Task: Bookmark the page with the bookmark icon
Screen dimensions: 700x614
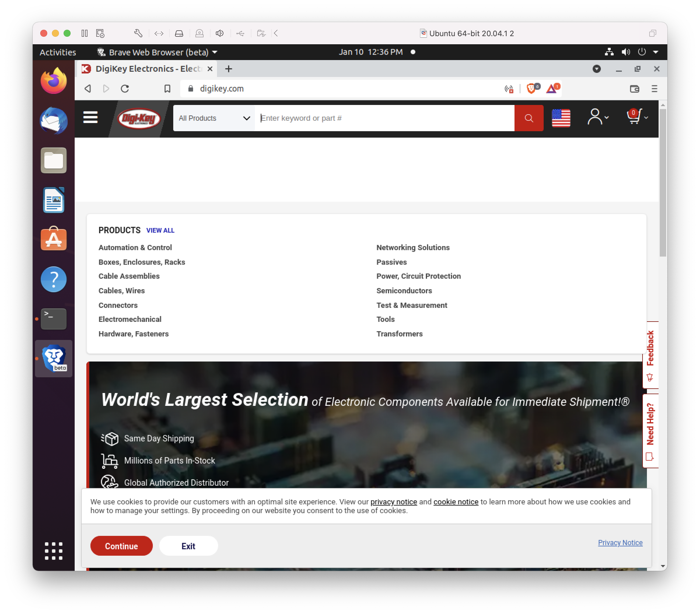Action: (167, 88)
